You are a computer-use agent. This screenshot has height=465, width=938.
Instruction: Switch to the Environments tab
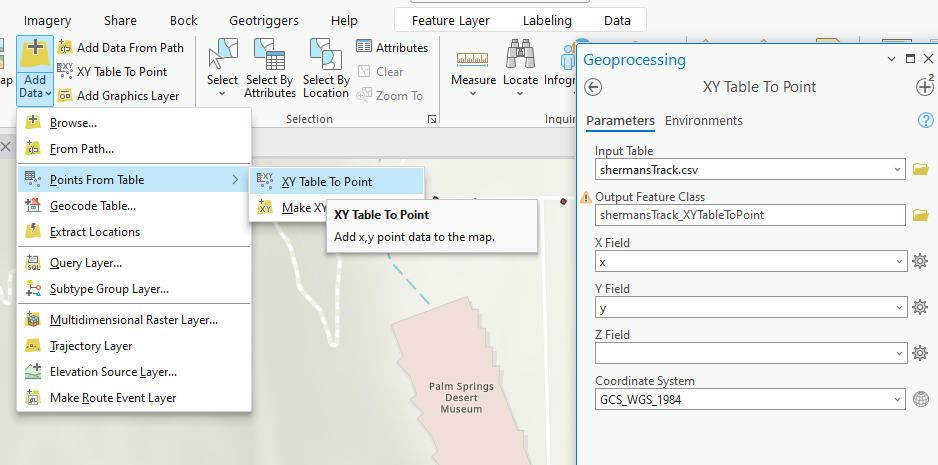click(703, 120)
